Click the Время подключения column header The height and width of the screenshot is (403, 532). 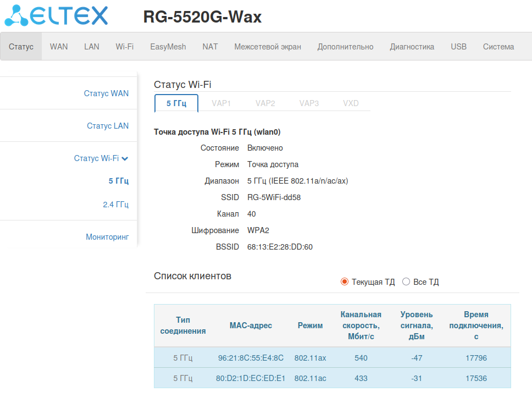pos(476,325)
